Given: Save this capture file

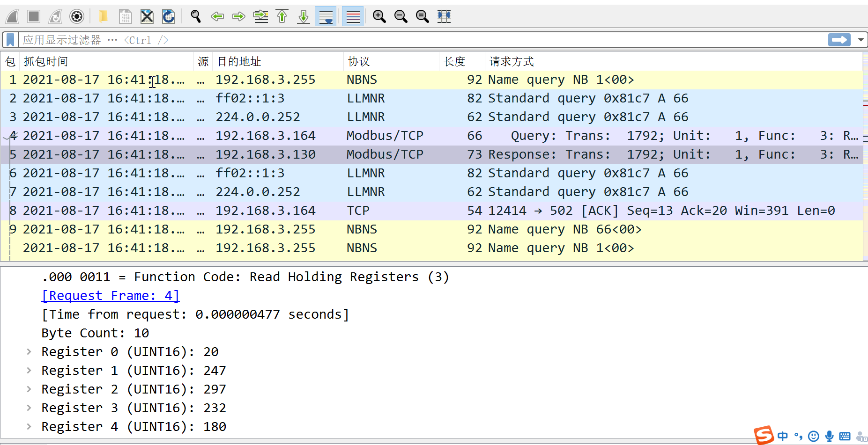Looking at the screenshot, I should pyautogui.click(x=125, y=16).
